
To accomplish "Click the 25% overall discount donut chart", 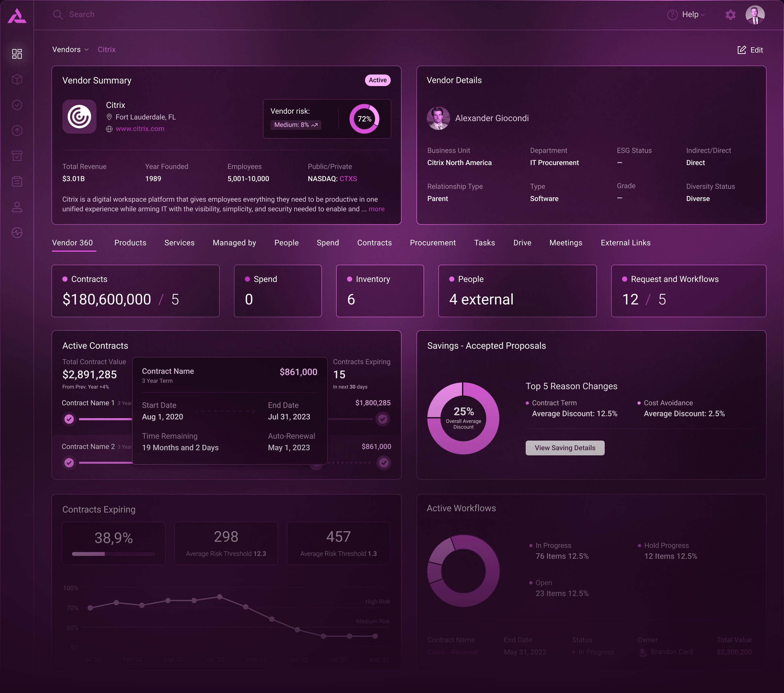I will coord(463,418).
